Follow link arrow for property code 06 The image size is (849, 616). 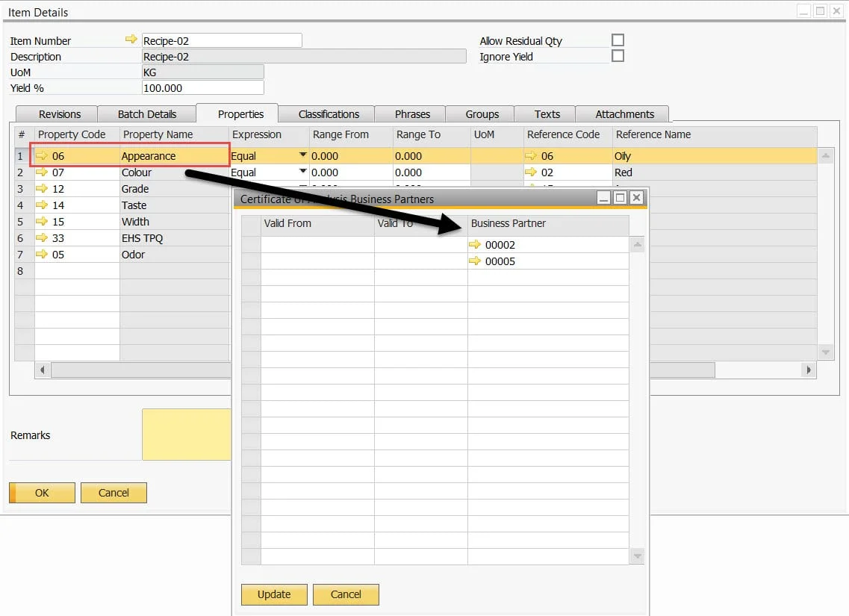pos(42,156)
